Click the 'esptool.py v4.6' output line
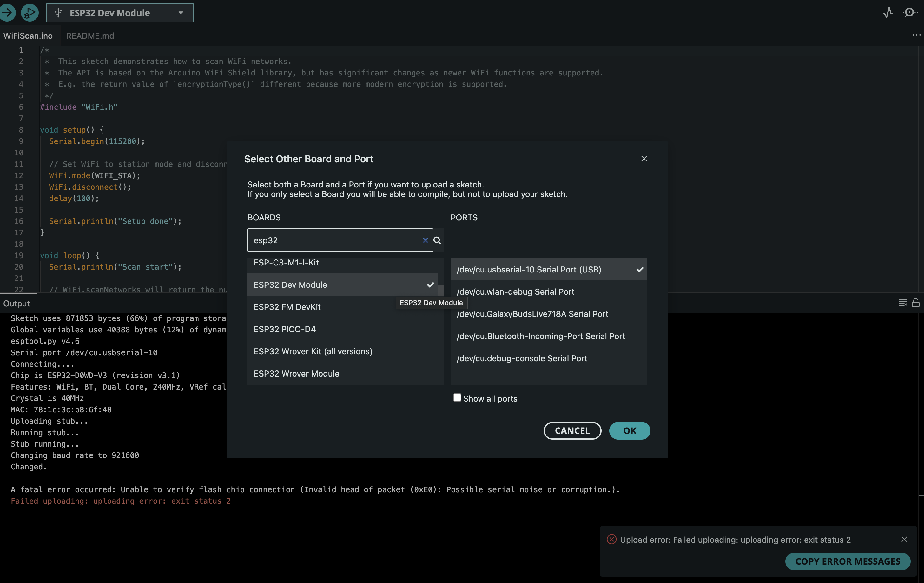 pos(45,341)
